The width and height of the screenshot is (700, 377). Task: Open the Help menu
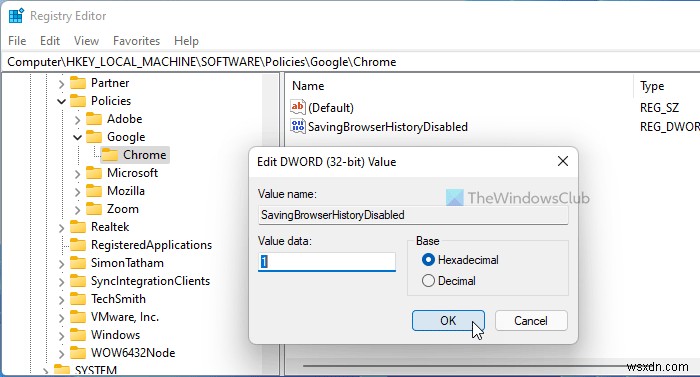pyautogui.click(x=186, y=41)
